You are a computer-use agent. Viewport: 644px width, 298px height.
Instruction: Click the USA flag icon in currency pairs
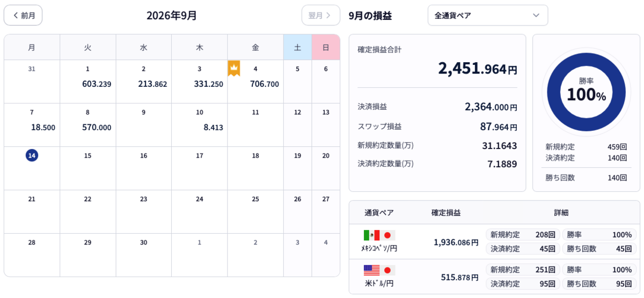[x=371, y=270]
